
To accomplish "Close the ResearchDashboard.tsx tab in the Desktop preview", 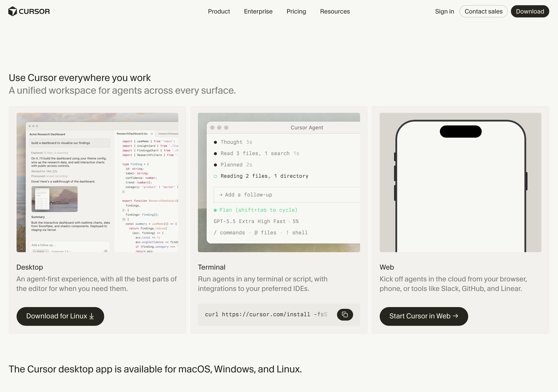I will (152, 134).
